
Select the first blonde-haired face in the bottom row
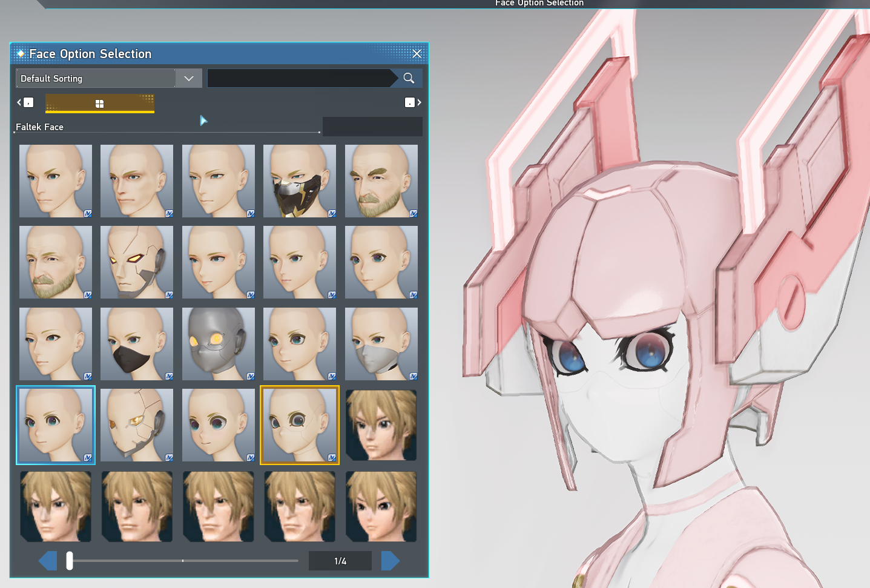tap(56, 507)
